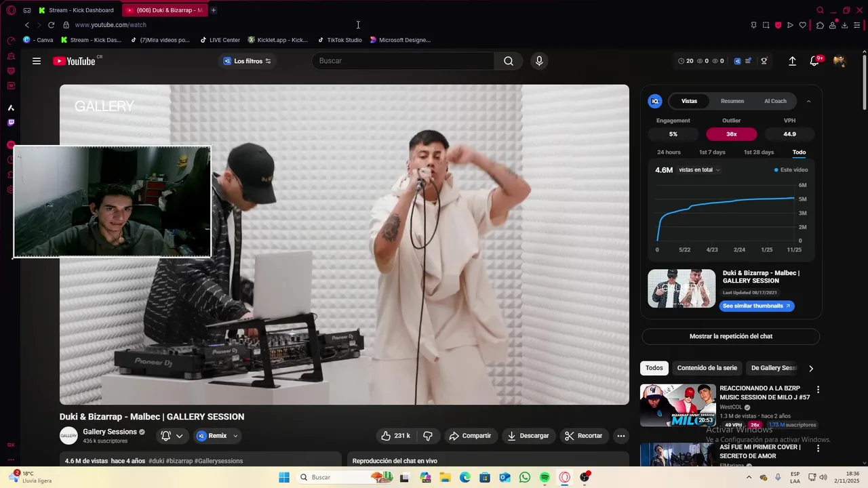Open a new browser tab with plus
868x488 pixels.
[214, 10]
